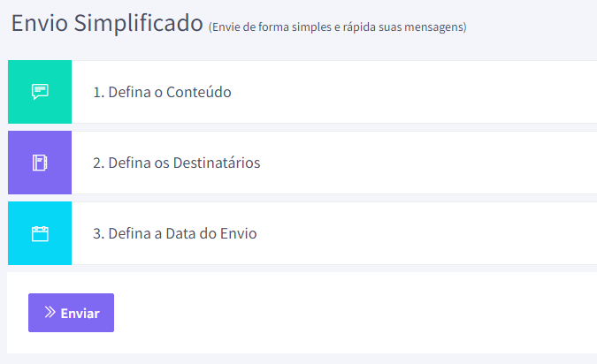Screen dimensions: 597x364
Task: Expand the '1. Defina o Conteúdo' step
Action: click(162, 92)
